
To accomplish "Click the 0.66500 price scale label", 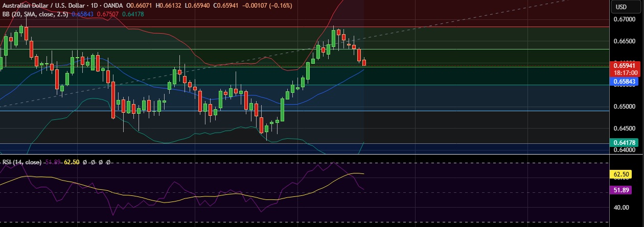I will click(x=625, y=41).
